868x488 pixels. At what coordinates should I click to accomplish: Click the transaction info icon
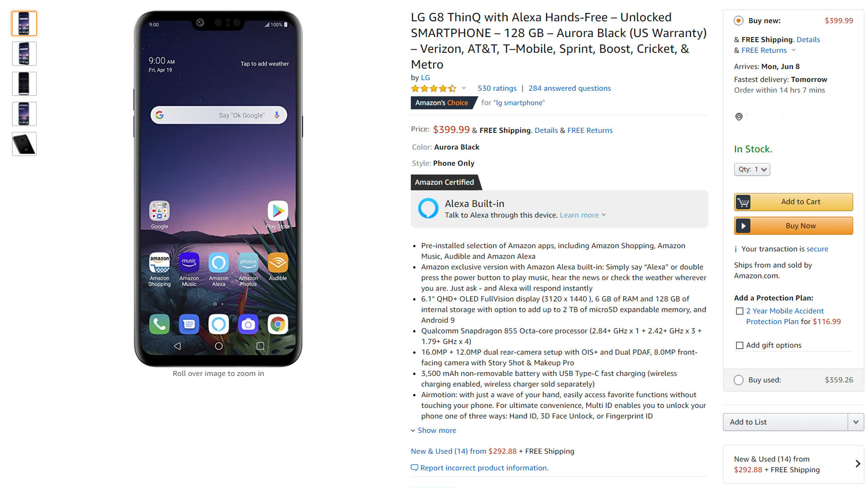click(736, 249)
